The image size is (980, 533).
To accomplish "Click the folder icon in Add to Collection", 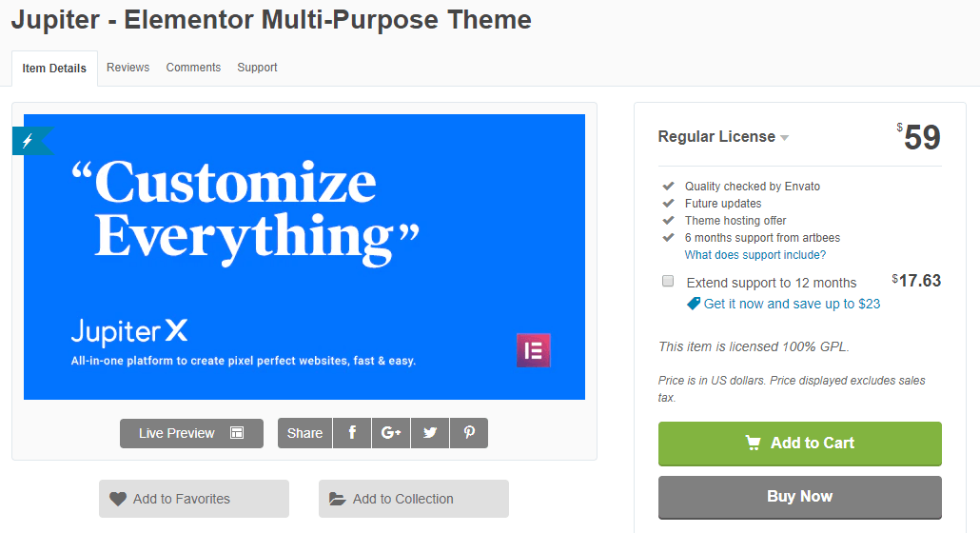I will click(338, 499).
